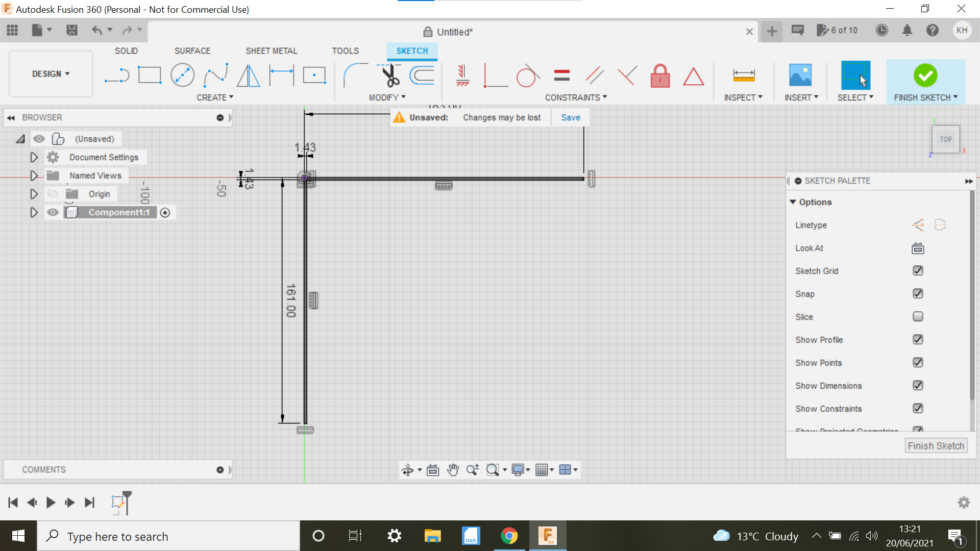This screenshot has height=551, width=980.
Task: Switch to the SOLID tab
Action: (x=127, y=51)
